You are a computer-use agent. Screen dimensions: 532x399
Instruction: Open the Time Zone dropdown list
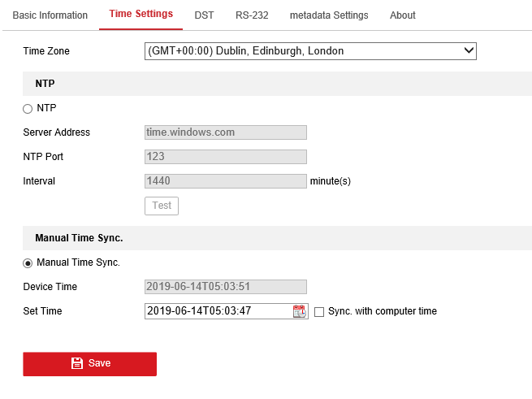(309, 51)
